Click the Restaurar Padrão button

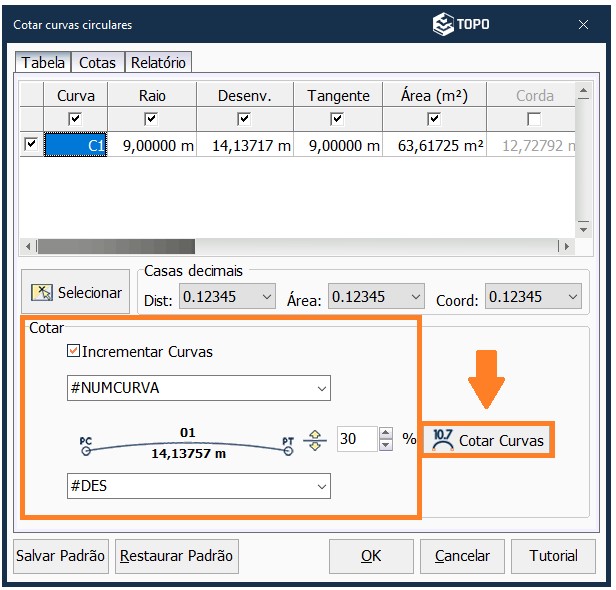176,556
